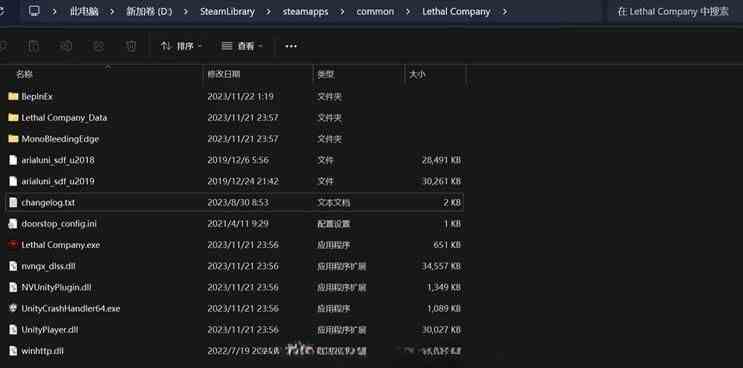743x368 pixels.
Task: Select the Lethal Company.exe application icon
Action: 13,245
